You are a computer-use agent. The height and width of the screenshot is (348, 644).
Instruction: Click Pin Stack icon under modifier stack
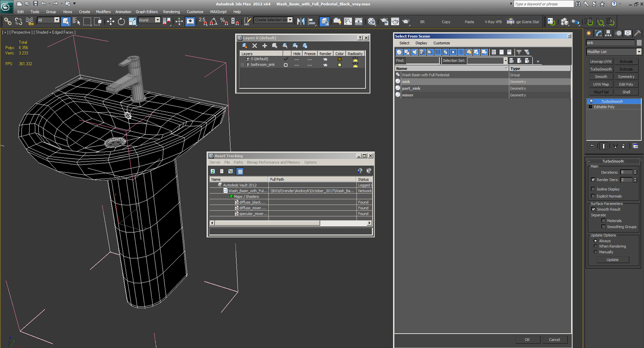click(x=592, y=146)
